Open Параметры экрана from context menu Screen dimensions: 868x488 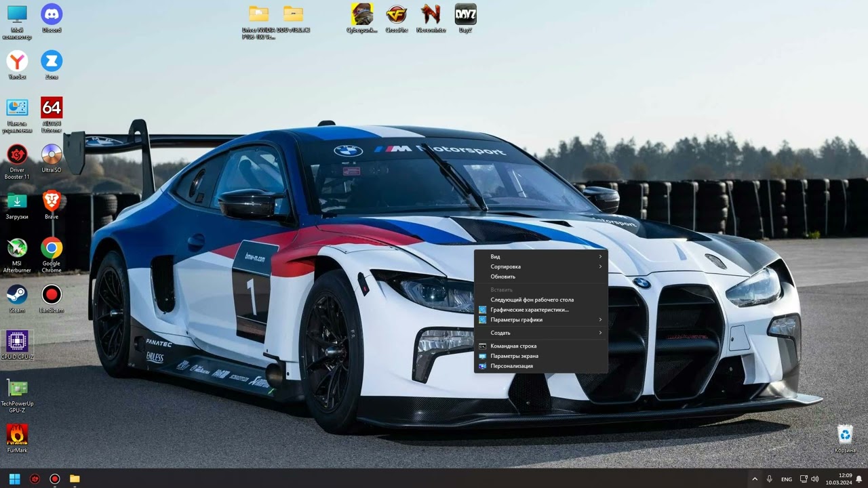coord(540,356)
